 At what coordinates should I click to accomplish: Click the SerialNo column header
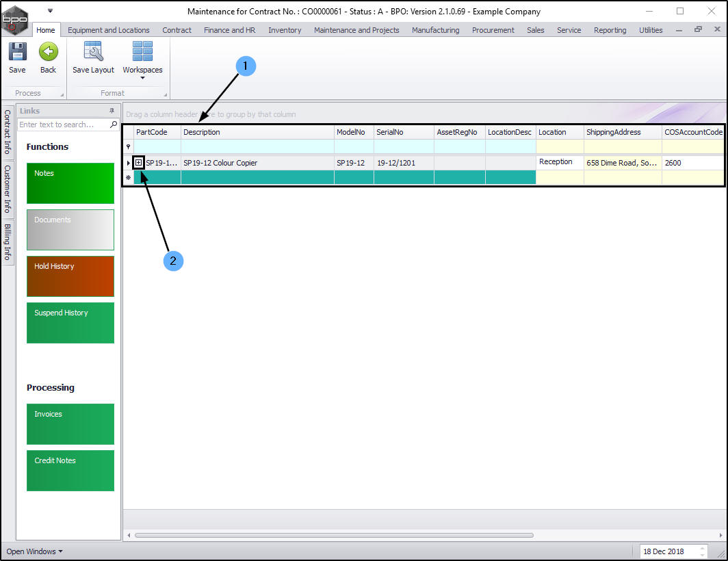click(404, 132)
